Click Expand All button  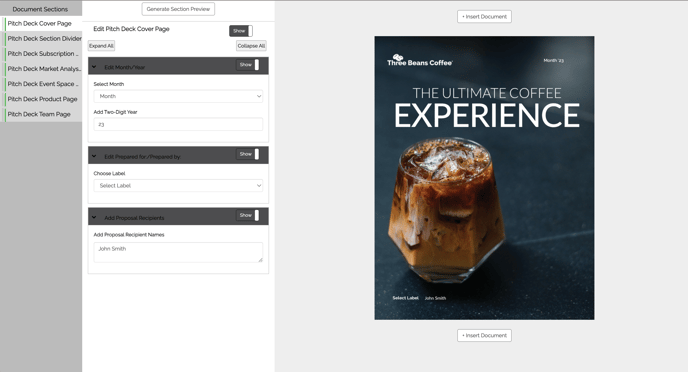pos(101,46)
